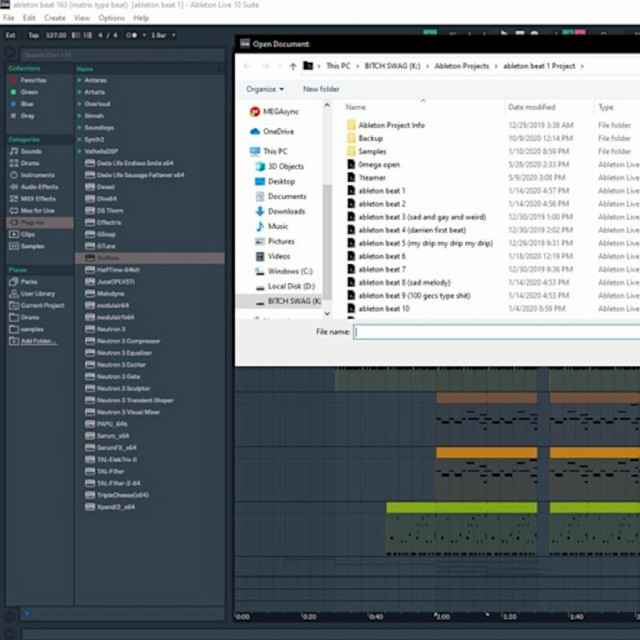The height and width of the screenshot is (640, 640).
Task: Open Samples category in browser
Action: click(32, 246)
